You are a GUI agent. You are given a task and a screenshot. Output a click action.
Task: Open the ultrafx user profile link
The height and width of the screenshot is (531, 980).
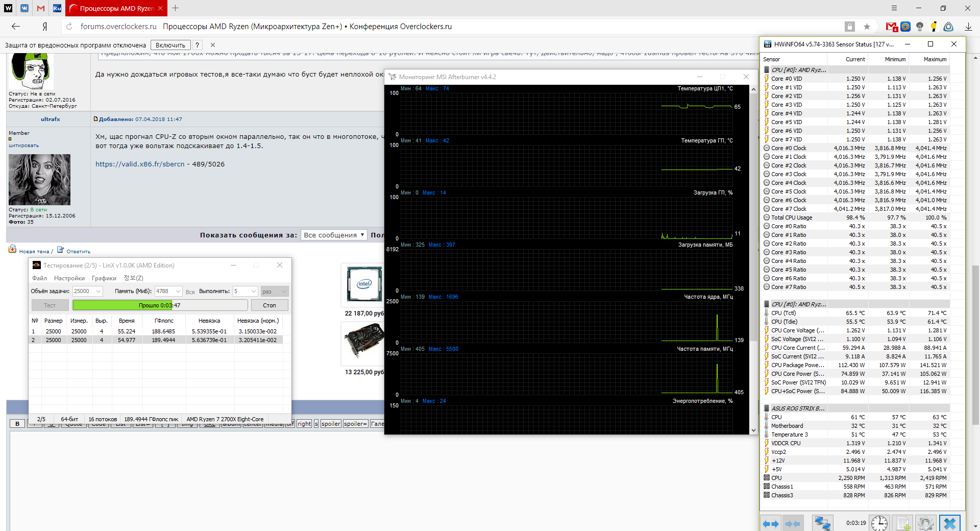(51, 119)
